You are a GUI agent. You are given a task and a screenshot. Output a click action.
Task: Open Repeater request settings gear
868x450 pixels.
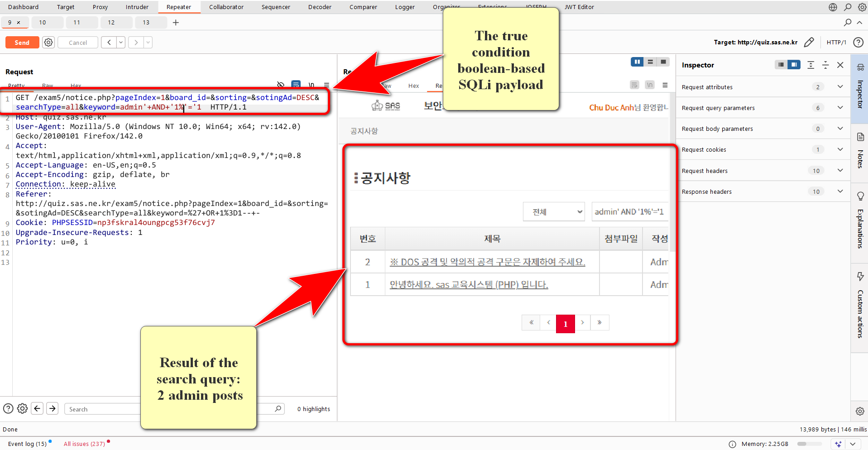click(x=48, y=43)
